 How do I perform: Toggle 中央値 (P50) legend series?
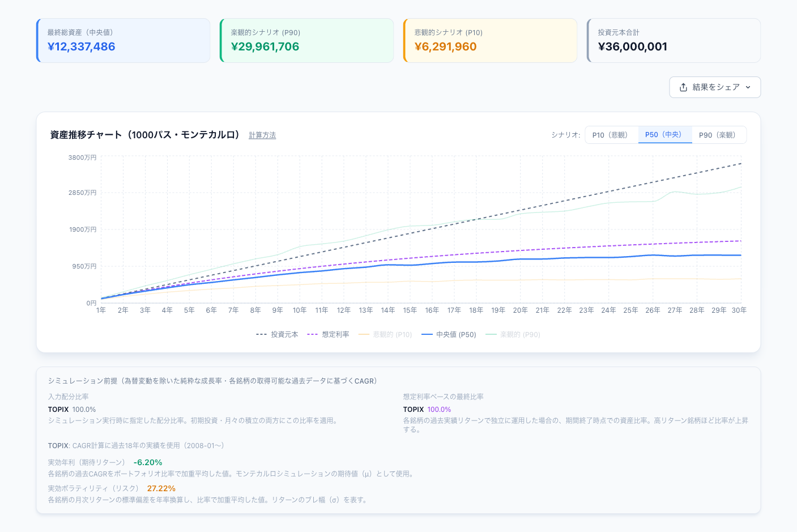tap(449, 335)
